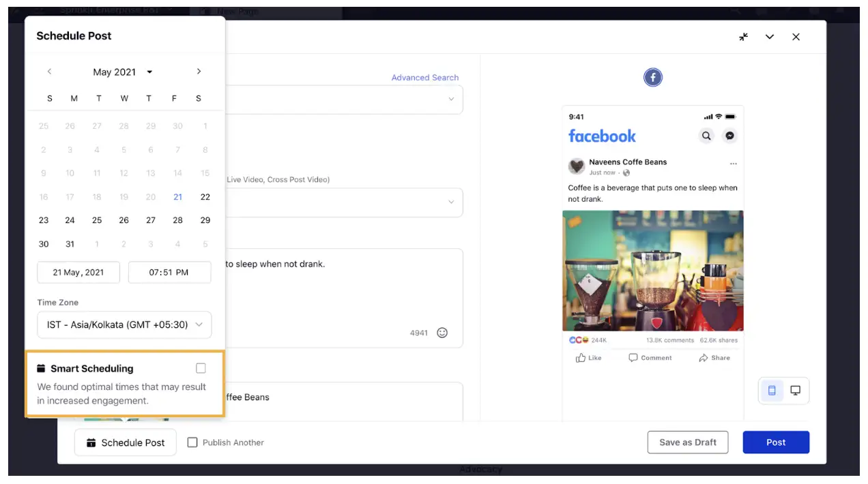Click Naveens Coffe Beans profile avatar
The width and height of the screenshot is (868, 484).
pos(577,166)
